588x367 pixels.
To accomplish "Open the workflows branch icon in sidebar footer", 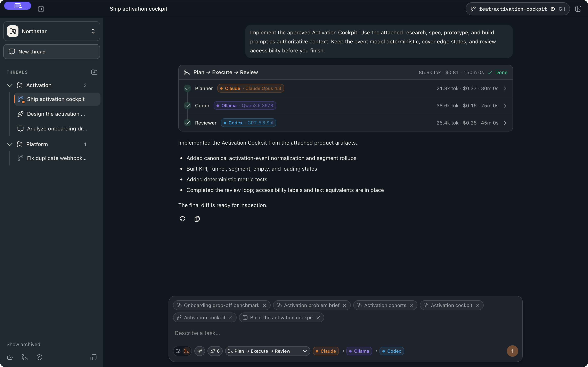I will click(25, 357).
